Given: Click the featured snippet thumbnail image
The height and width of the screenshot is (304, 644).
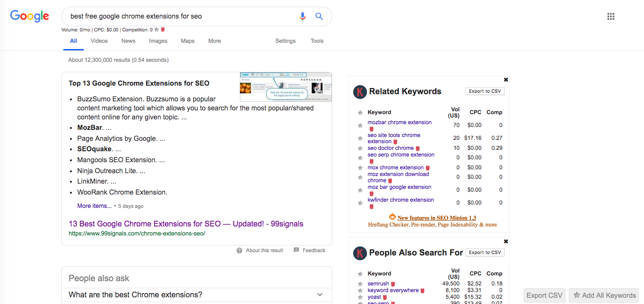Looking at the screenshot, I should [x=286, y=87].
